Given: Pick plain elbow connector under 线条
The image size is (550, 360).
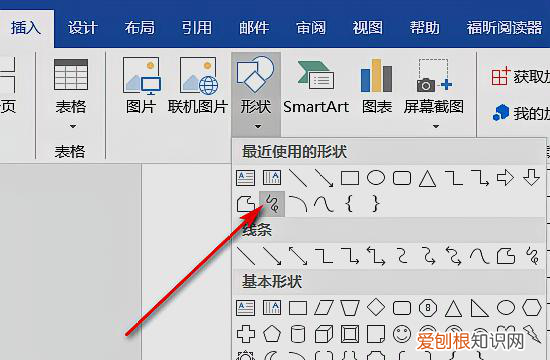Looking at the screenshot, I should 324,256.
